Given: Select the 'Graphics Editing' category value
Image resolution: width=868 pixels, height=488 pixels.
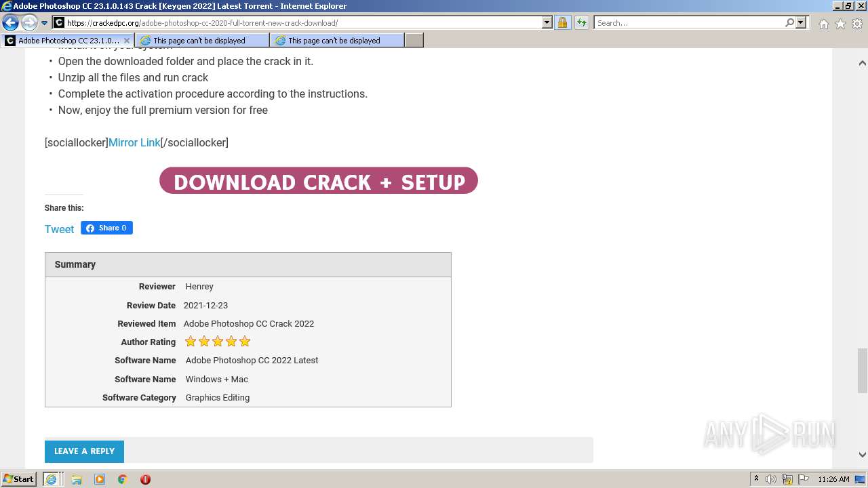Looking at the screenshot, I should (218, 398).
